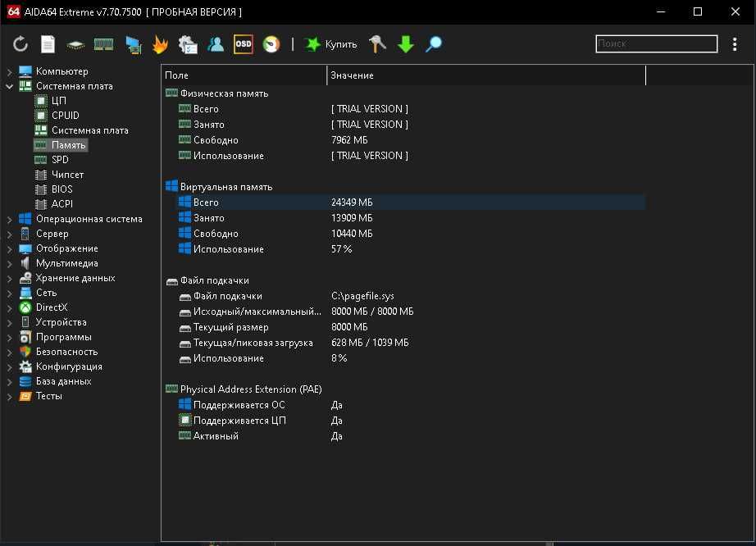This screenshot has width=756, height=546.
Task: Select the Исходный/максимальный row
Action: pyautogui.click(x=404, y=312)
